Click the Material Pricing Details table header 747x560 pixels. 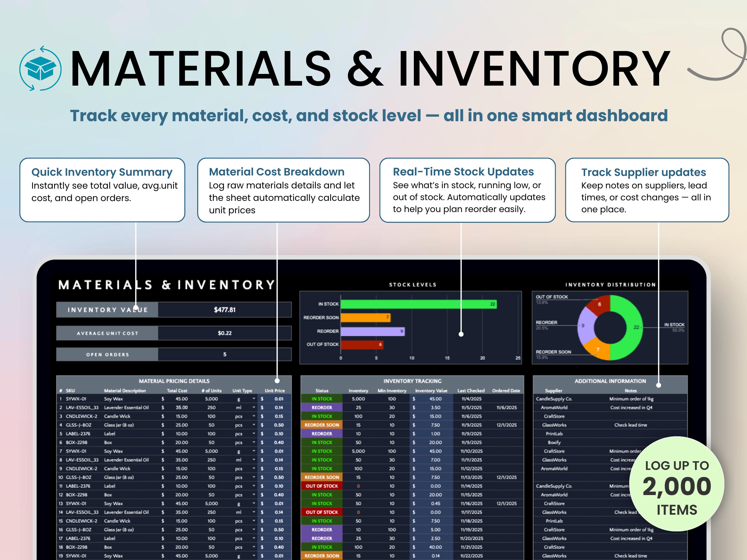click(x=174, y=381)
